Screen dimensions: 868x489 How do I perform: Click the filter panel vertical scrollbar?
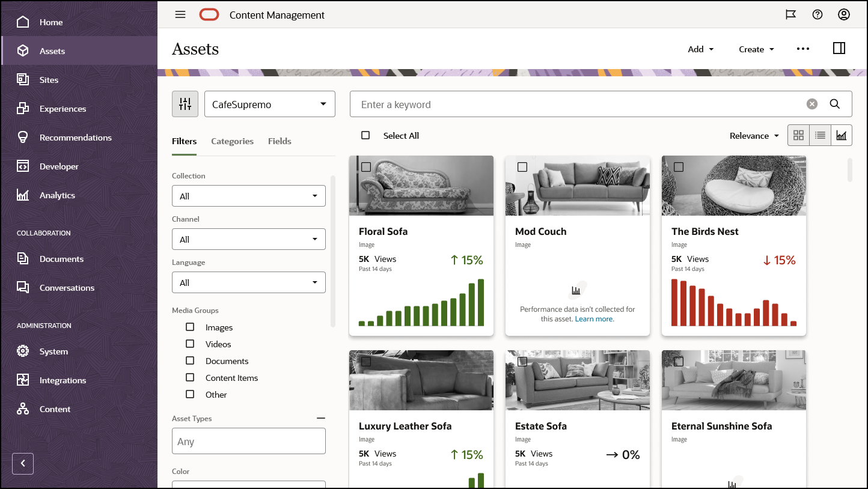[333, 251]
